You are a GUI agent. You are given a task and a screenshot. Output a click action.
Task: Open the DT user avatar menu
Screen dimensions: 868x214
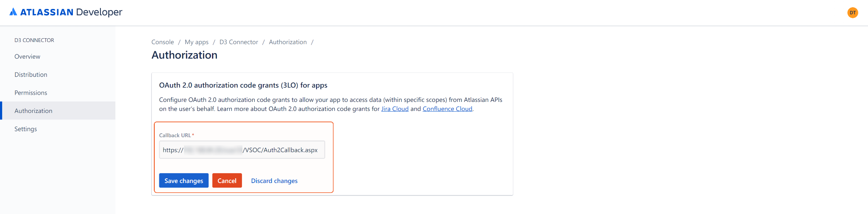point(852,13)
